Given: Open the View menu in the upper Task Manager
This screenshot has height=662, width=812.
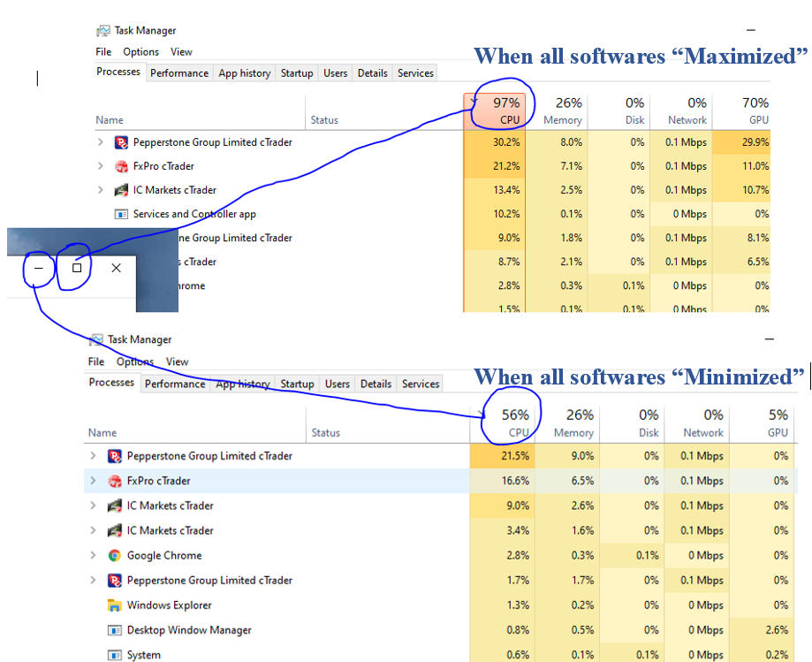Looking at the screenshot, I should (181, 52).
